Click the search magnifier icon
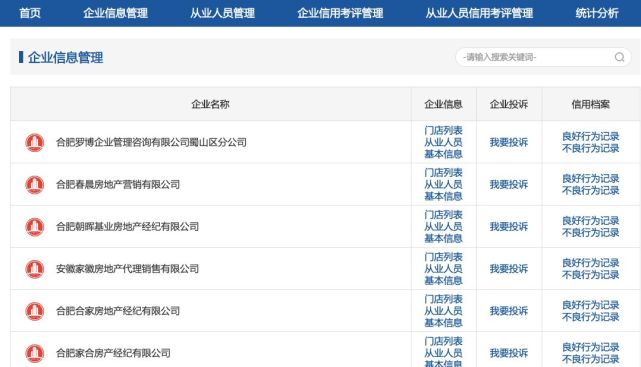The height and width of the screenshot is (367, 641). [x=619, y=57]
